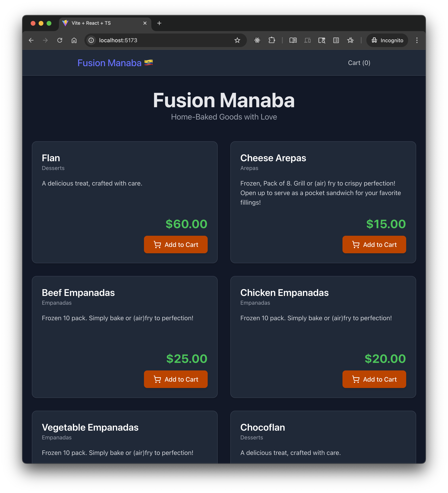Click the Incognito profile button
448x493 pixels.
(x=387, y=40)
